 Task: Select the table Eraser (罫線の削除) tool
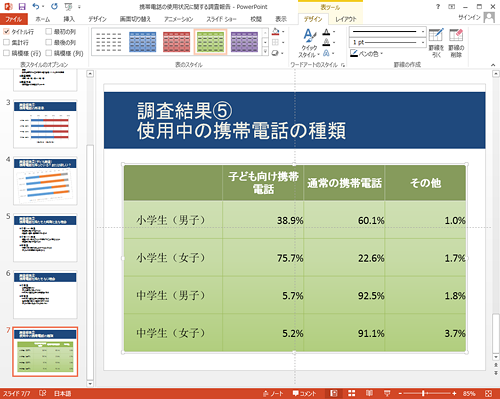pyautogui.click(x=456, y=43)
